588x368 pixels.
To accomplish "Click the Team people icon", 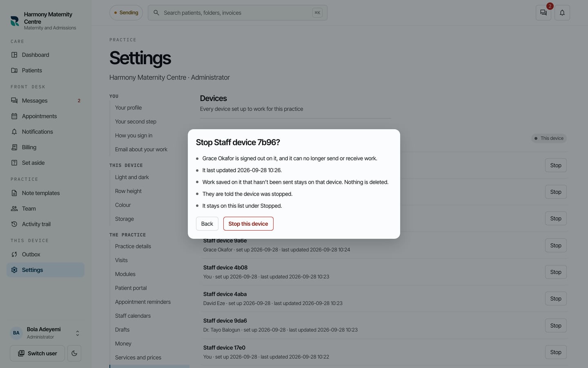I will coord(14,209).
